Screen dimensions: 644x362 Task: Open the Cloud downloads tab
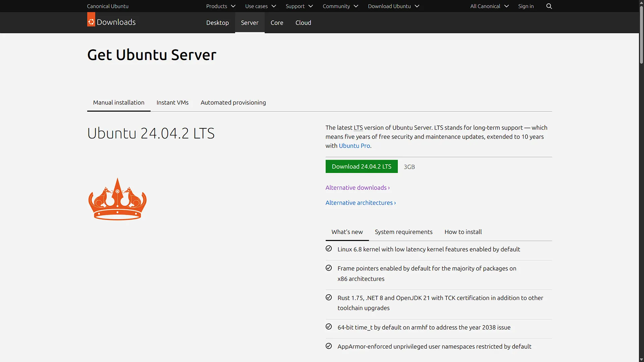303,22
